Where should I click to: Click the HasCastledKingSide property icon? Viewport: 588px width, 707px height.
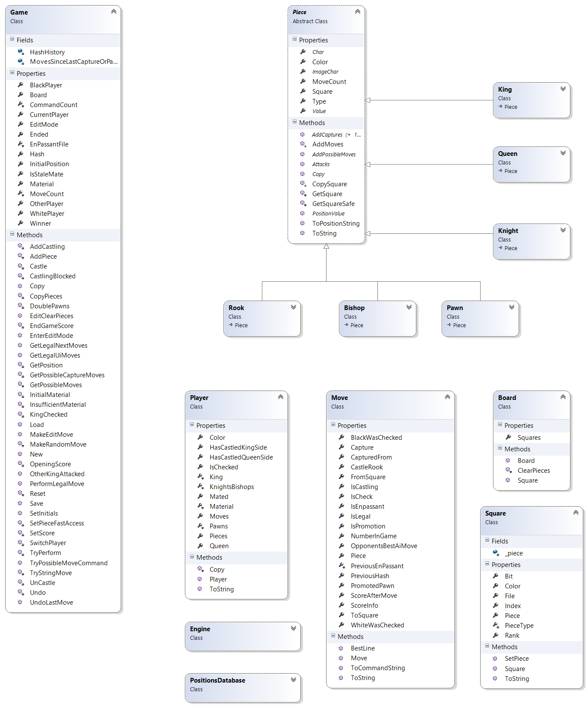[200, 447]
